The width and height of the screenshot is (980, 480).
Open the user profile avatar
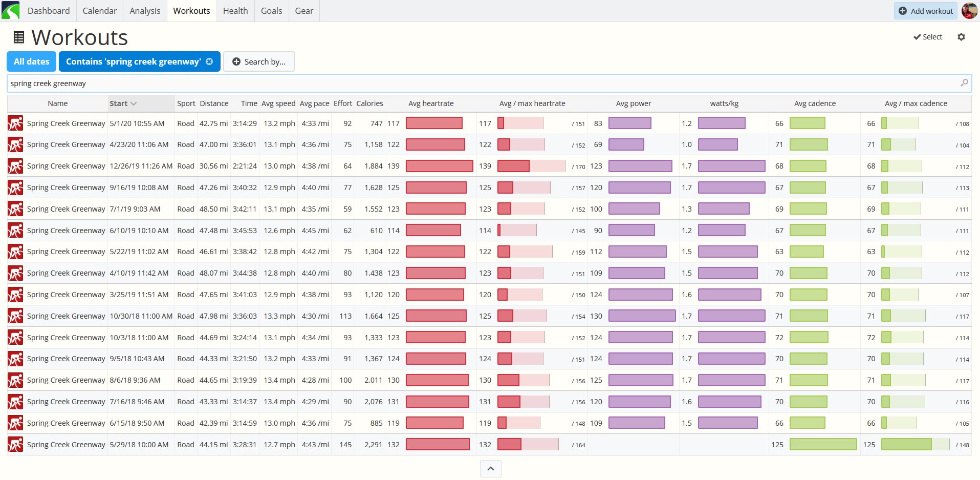click(x=969, y=10)
